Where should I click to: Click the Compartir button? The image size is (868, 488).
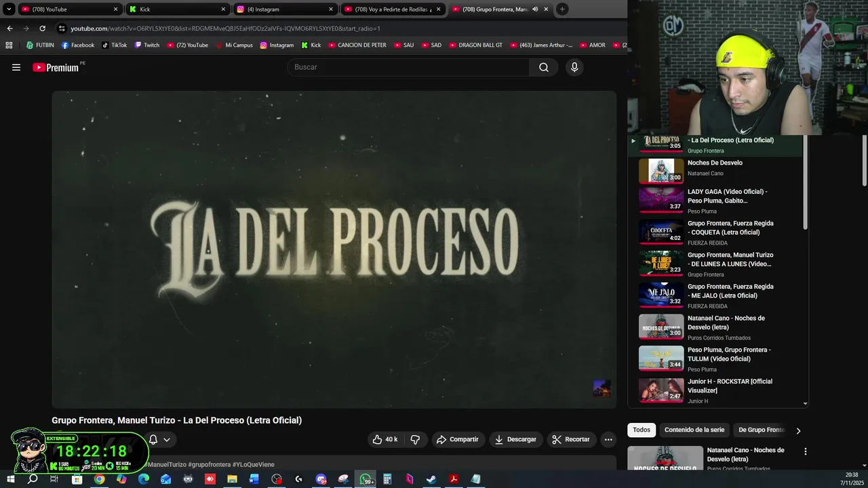click(458, 439)
